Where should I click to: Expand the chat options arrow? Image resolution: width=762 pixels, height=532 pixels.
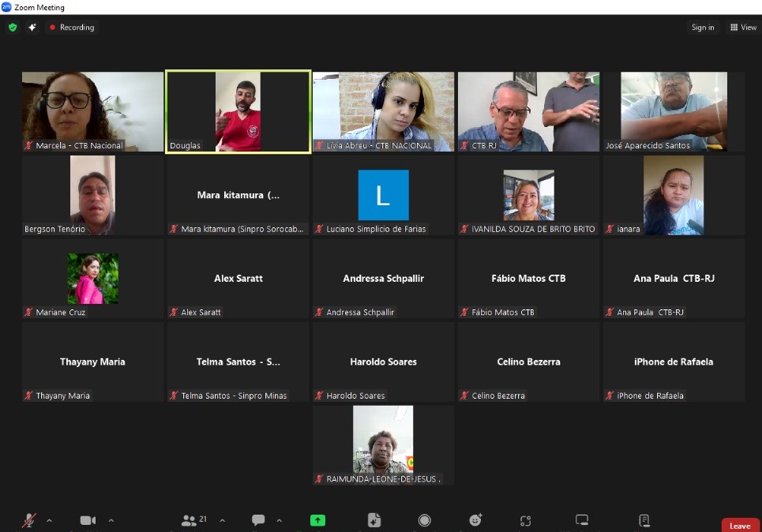click(x=279, y=520)
